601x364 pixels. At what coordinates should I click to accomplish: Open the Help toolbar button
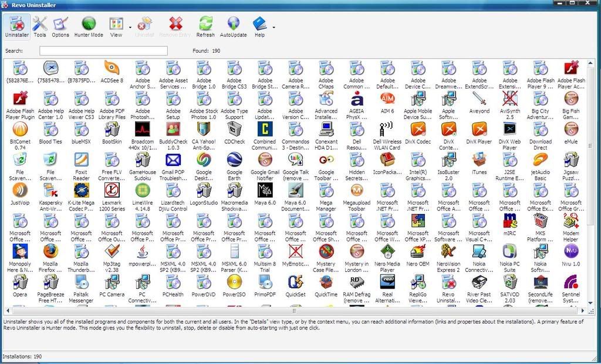(x=259, y=27)
